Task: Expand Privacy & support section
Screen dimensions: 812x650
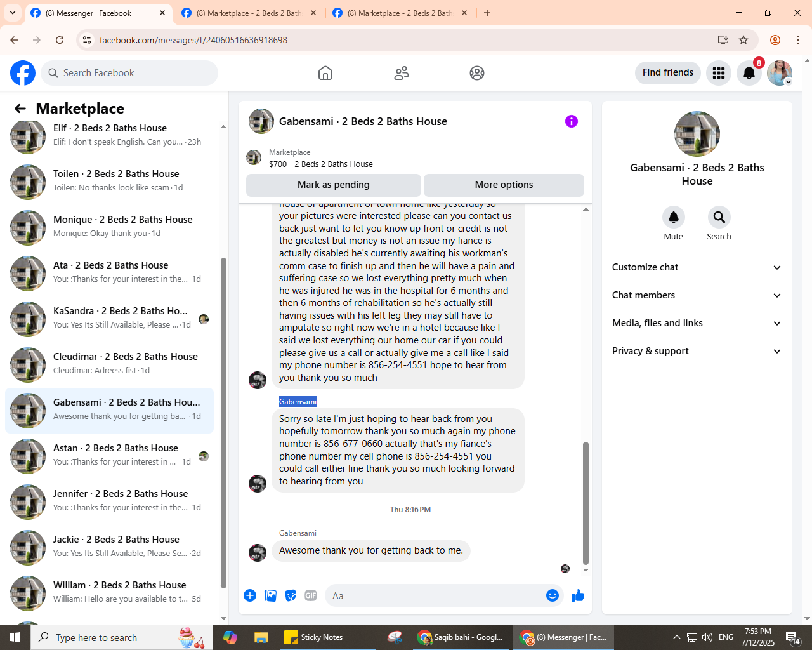Action: click(697, 351)
